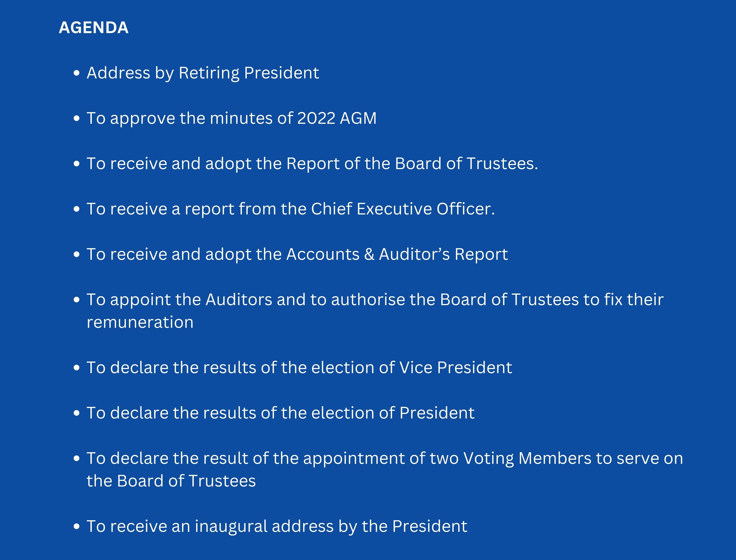The width and height of the screenshot is (736, 560).
Task: Click the 'two Voting Members' appointment line
Action: pyautogui.click(x=385, y=458)
